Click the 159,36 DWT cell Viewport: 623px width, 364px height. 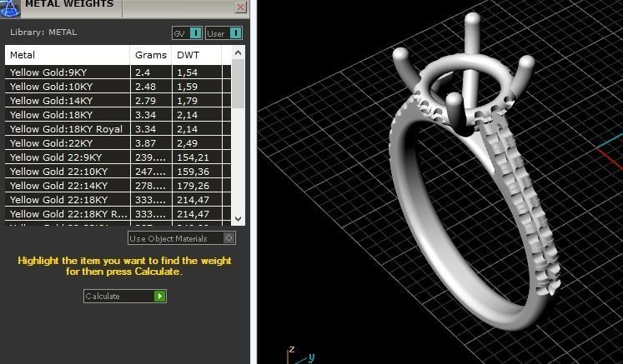point(197,172)
